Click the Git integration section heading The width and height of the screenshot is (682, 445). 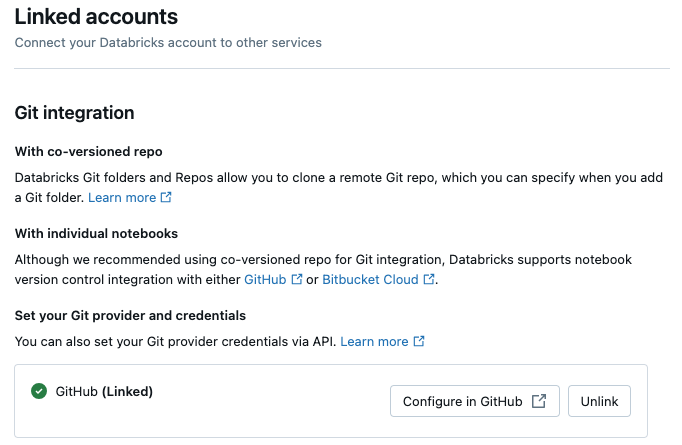[x=74, y=113]
